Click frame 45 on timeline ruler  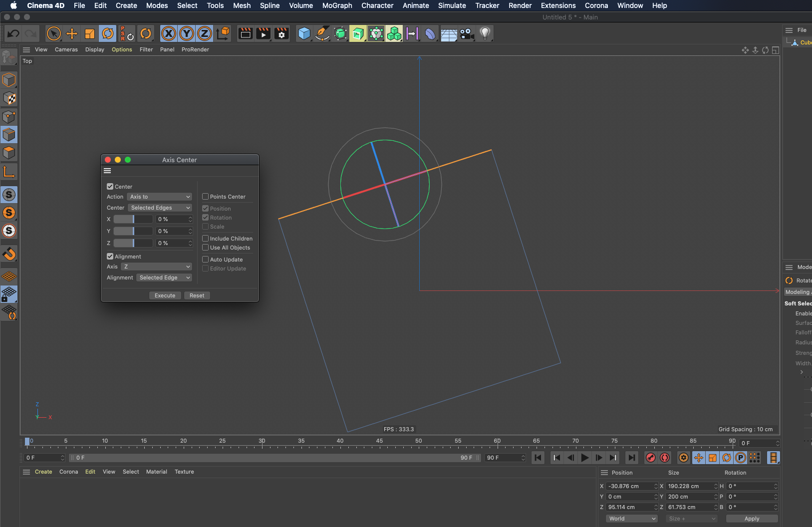[379, 442]
